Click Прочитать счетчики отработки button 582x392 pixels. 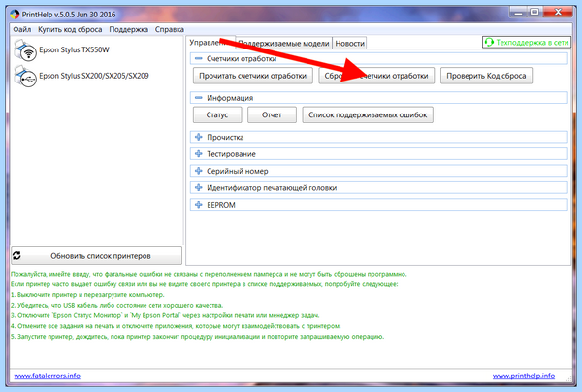point(253,76)
